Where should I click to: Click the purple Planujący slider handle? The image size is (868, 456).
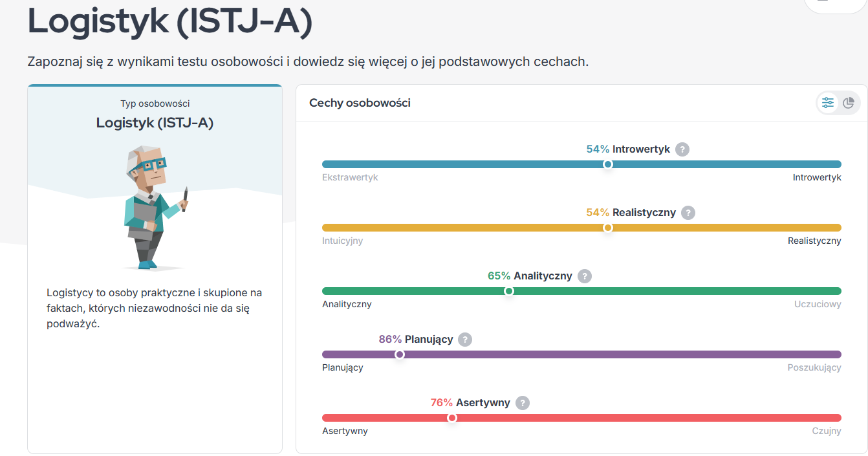(x=400, y=354)
